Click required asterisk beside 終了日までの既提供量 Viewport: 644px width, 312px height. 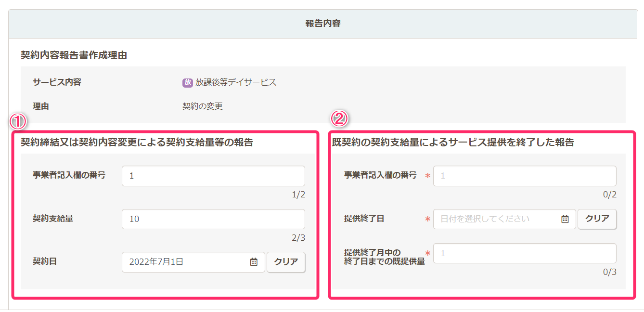click(x=427, y=253)
